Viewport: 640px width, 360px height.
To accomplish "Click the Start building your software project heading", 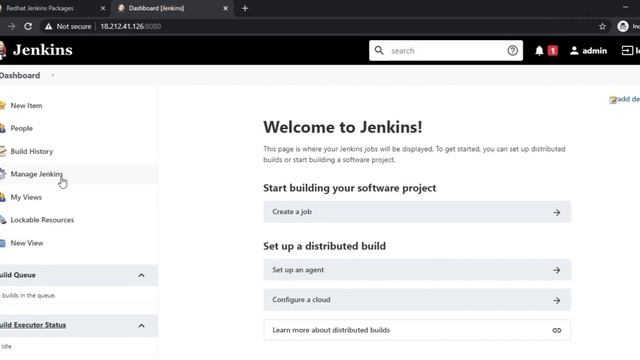I will click(x=350, y=188).
